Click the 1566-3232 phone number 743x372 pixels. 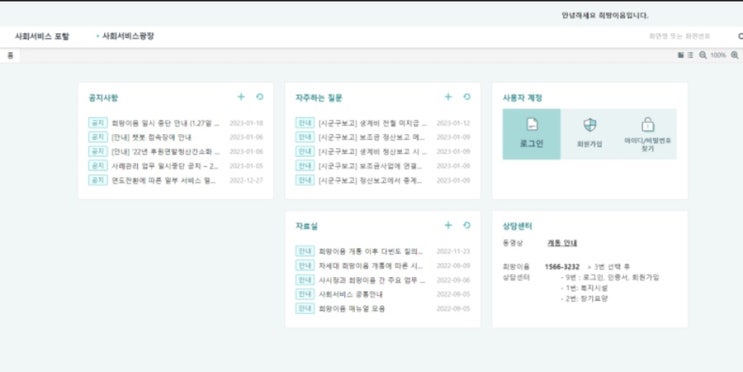[562, 267]
